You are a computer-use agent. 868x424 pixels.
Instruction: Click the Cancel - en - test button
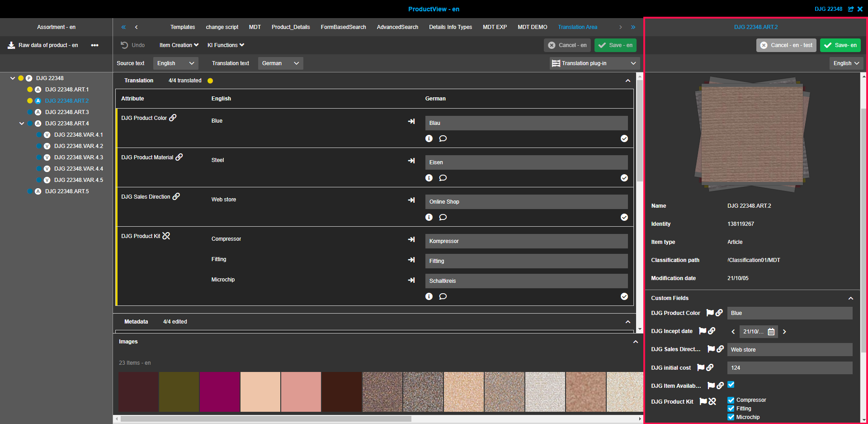tap(787, 45)
